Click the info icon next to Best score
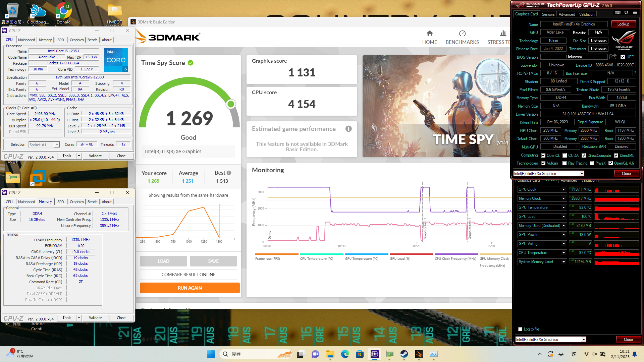 click(x=229, y=173)
